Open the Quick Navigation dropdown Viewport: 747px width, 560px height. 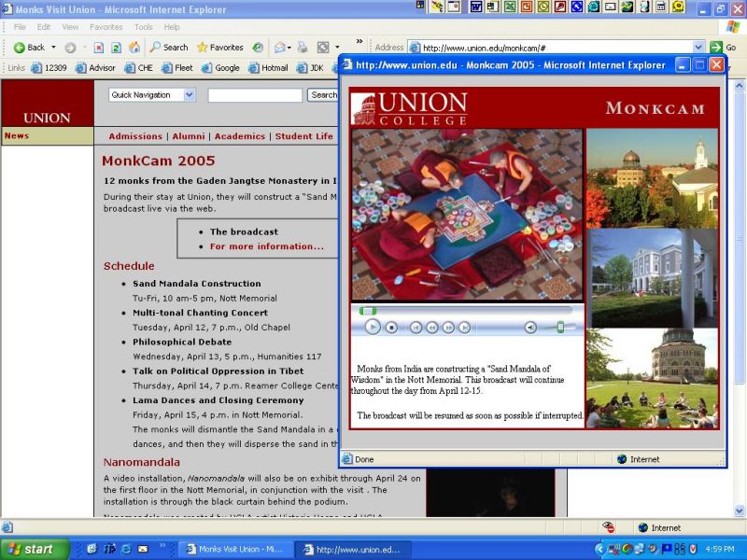click(x=152, y=95)
